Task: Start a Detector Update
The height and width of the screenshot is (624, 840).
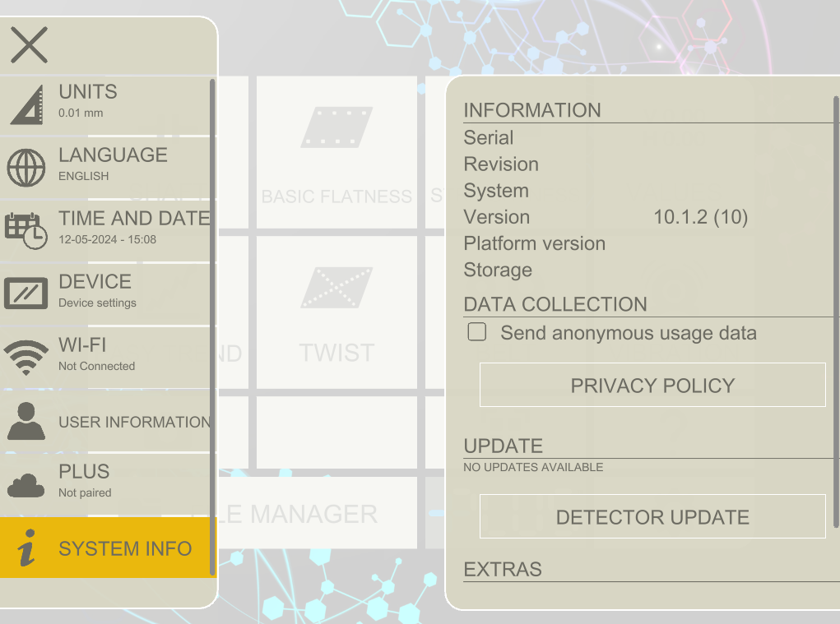Action: click(652, 516)
